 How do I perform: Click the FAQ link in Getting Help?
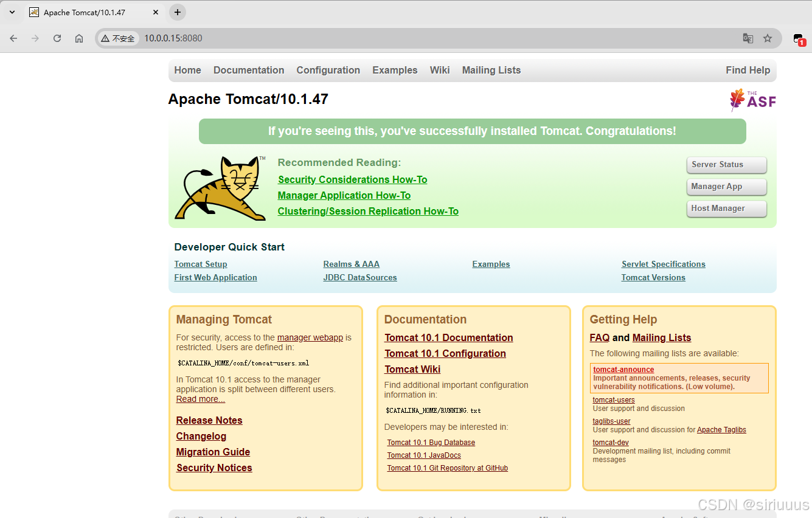[600, 337]
